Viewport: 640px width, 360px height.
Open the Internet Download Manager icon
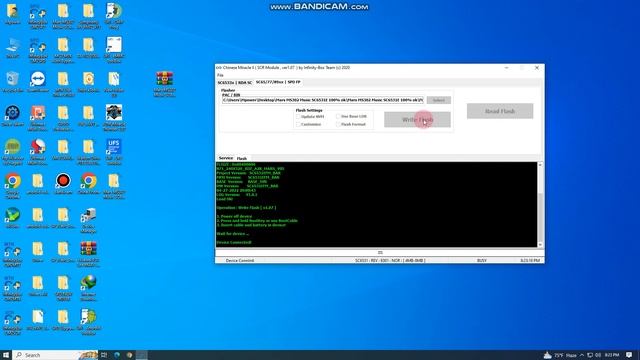point(89,287)
